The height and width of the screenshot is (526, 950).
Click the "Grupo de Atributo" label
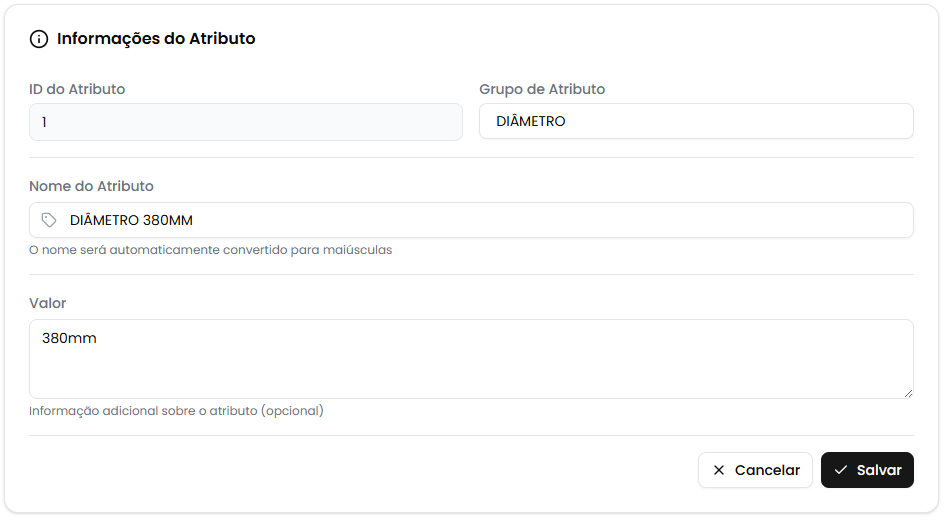point(542,89)
